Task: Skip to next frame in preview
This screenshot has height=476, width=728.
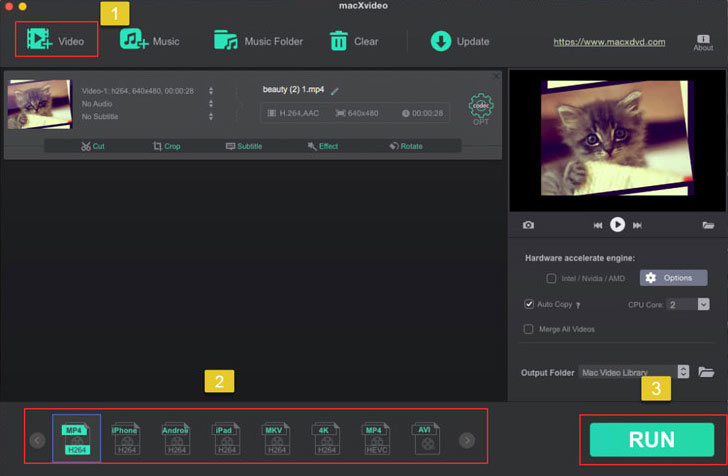Action: 637,225
